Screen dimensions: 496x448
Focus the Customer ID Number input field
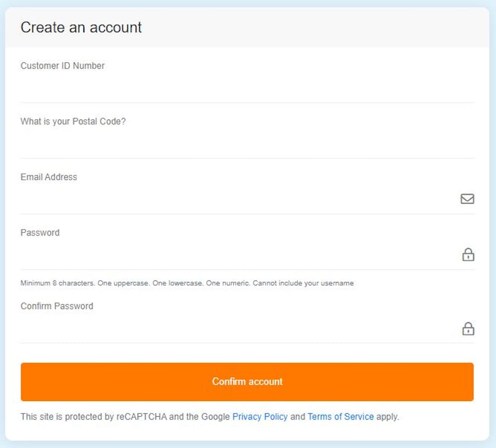click(x=238, y=88)
